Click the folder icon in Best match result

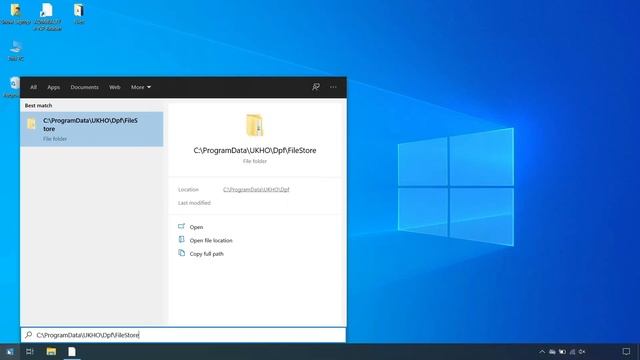click(31, 123)
